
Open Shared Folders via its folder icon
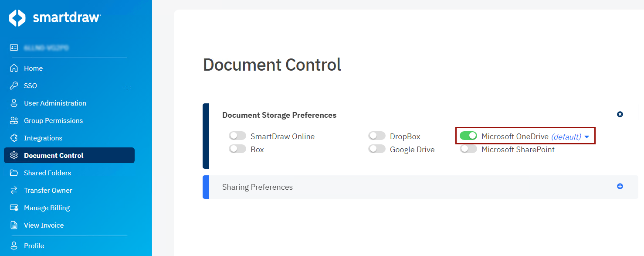coord(14,173)
